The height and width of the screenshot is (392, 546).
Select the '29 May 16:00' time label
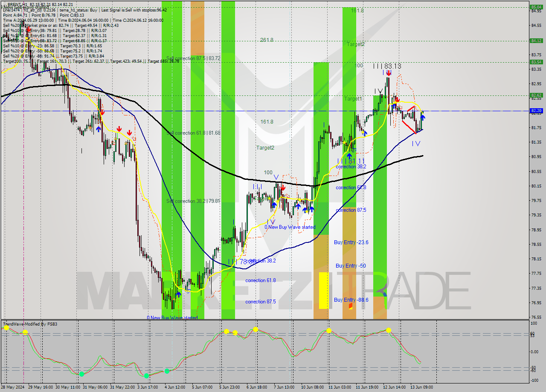(41, 388)
